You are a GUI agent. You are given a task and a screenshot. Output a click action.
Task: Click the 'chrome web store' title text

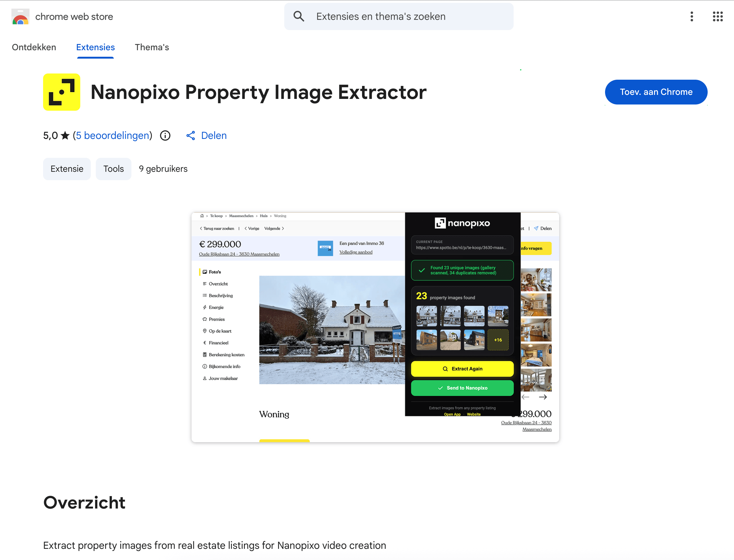coord(74,17)
